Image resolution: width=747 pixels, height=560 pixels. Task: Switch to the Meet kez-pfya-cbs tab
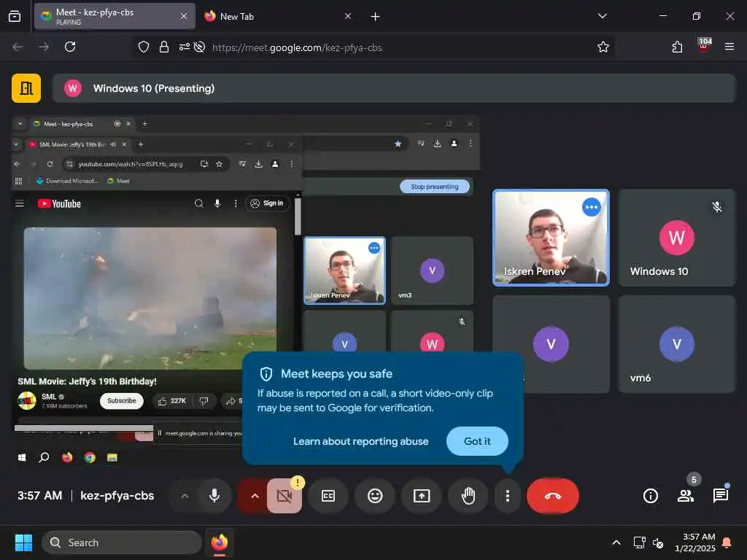(115, 16)
